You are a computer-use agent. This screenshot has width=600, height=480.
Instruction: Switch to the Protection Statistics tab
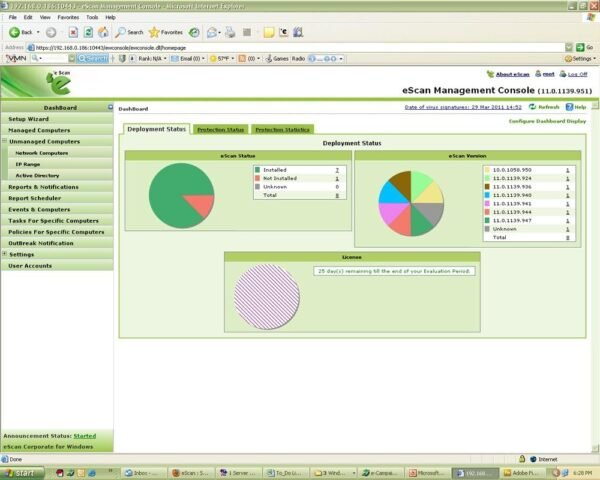(282, 129)
